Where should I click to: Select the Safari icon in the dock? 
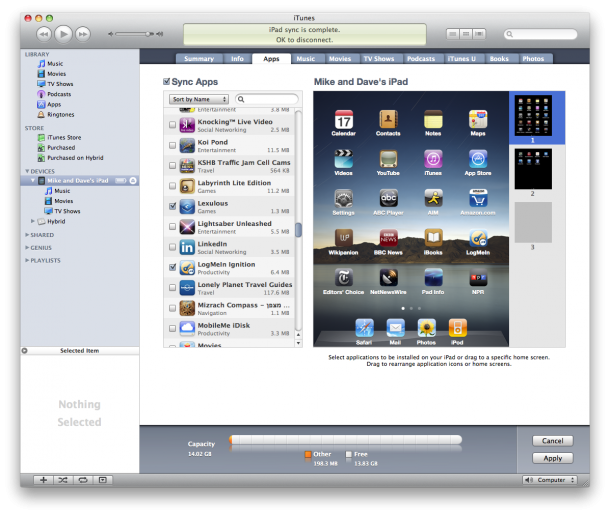[x=365, y=328]
